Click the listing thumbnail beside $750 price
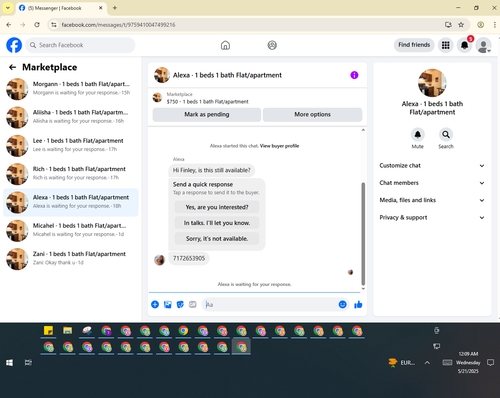The width and height of the screenshot is (500, 398). [157, 98]
